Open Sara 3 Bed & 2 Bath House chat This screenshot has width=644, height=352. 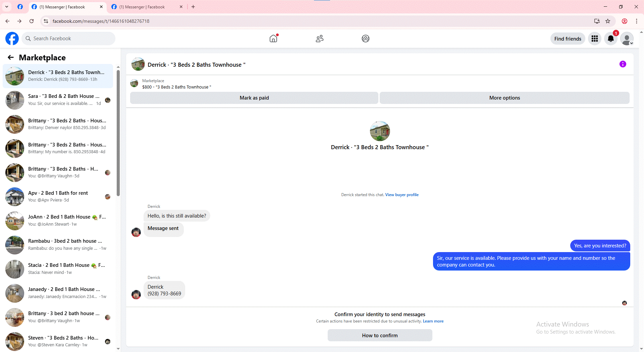(x=58, y=100)
